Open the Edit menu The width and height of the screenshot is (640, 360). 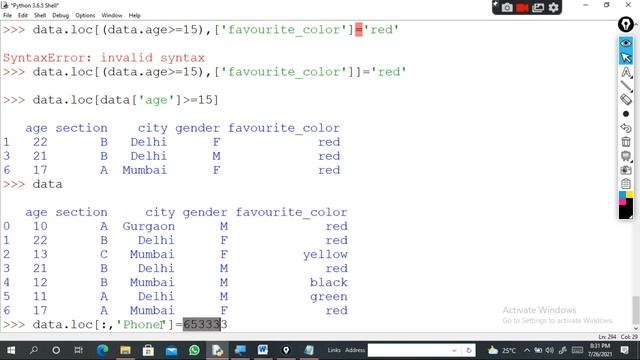tap(23, 16)
